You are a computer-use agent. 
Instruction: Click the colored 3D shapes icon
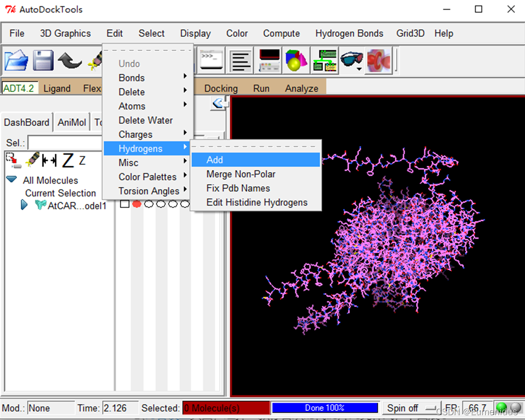296,60
